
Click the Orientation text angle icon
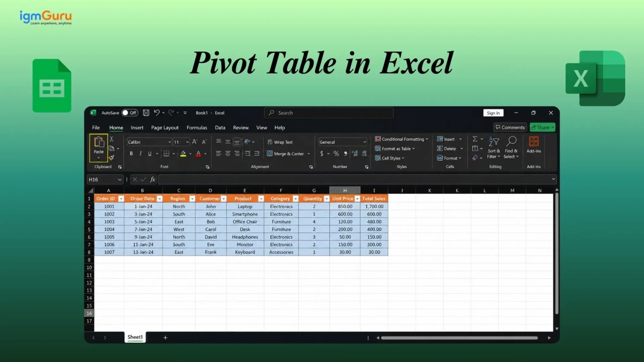pos(247,142)
